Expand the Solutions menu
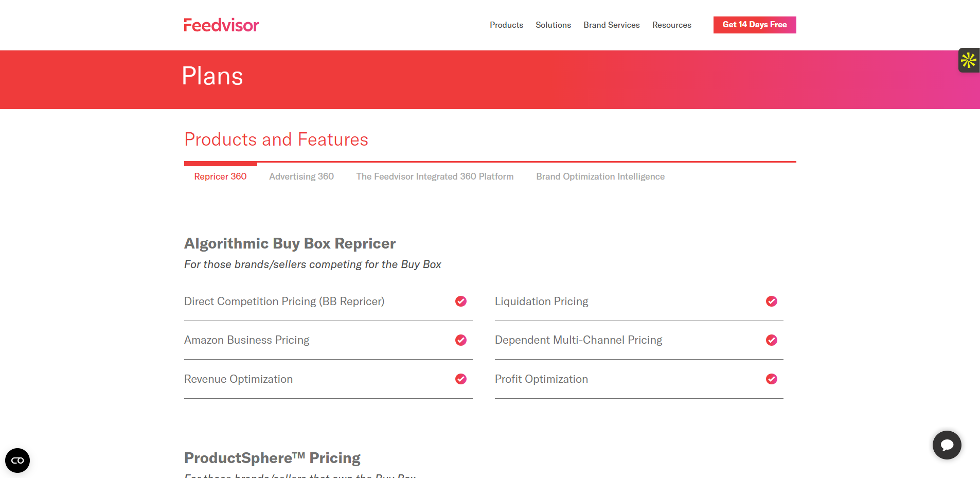Image resolution: width=980 pixels, height=478 pixels. (553, 25)
